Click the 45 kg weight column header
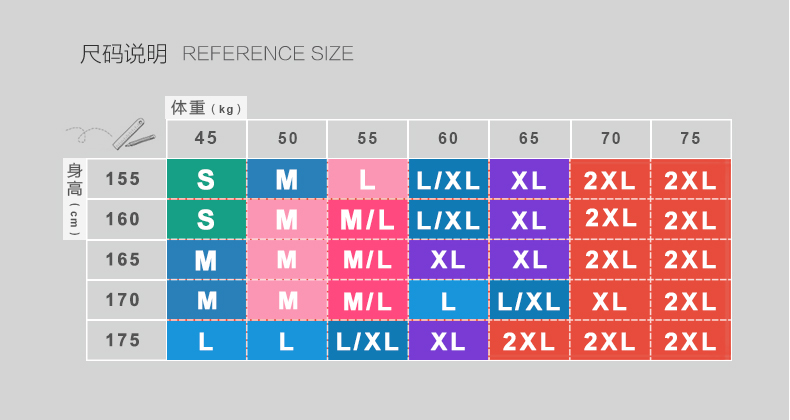Viewport: 790px width, 420px height. tap(207, 139)
